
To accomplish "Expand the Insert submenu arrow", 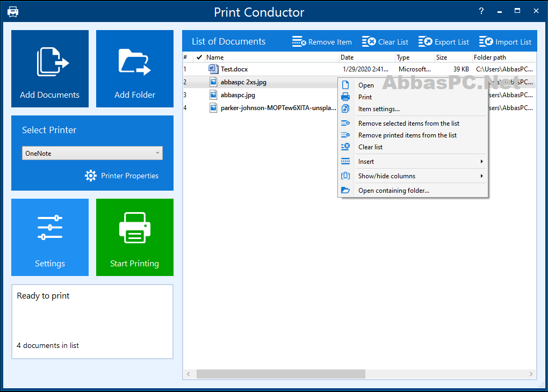I will (x=481, y=161).
